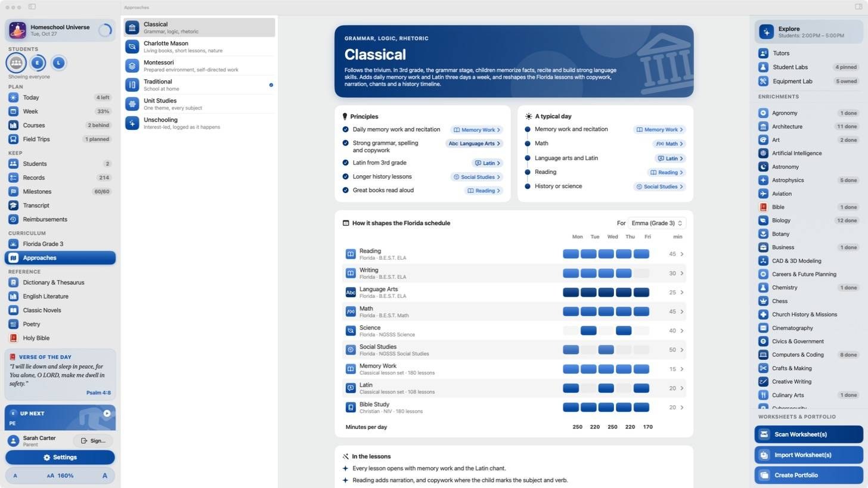Select the all-students group avatar
The height and width of the screenshot is (488, 868).
pyautogui.click(x=16, y=63)
